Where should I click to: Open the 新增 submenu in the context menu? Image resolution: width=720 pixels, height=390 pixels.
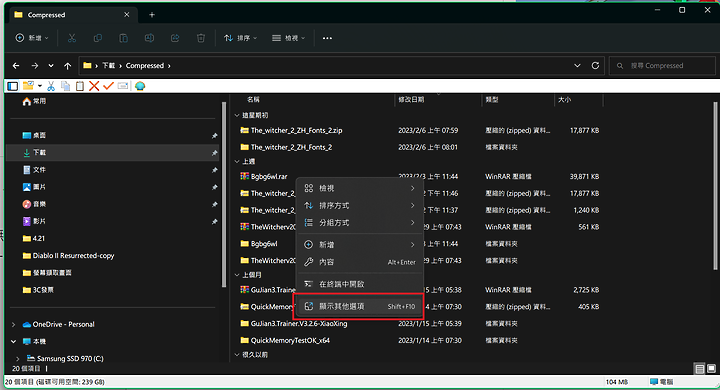click(x=360, y=245)
